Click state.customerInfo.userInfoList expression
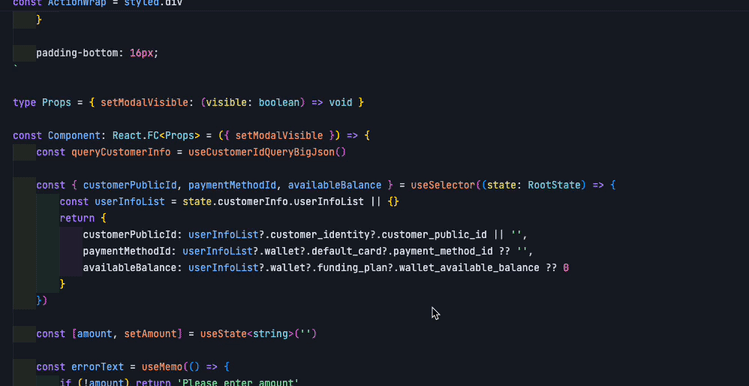The image size is (749, 386). [x=273, y=202]
